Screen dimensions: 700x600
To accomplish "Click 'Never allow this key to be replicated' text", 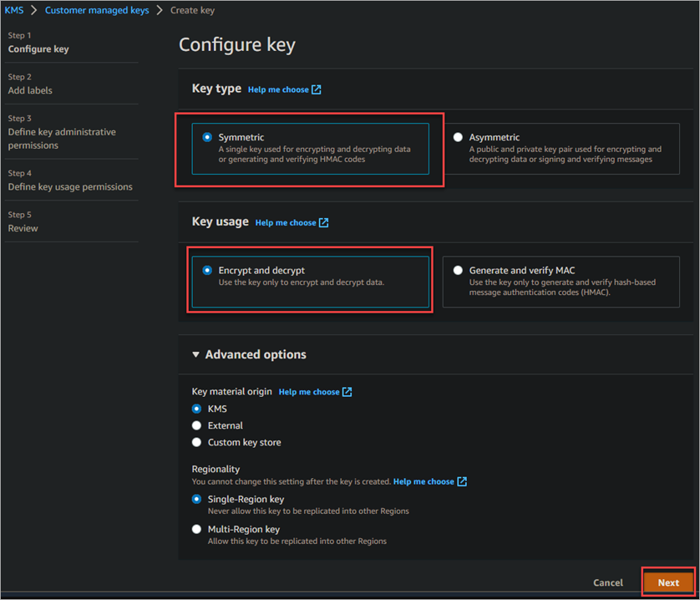I will click(x=308, y=511).
